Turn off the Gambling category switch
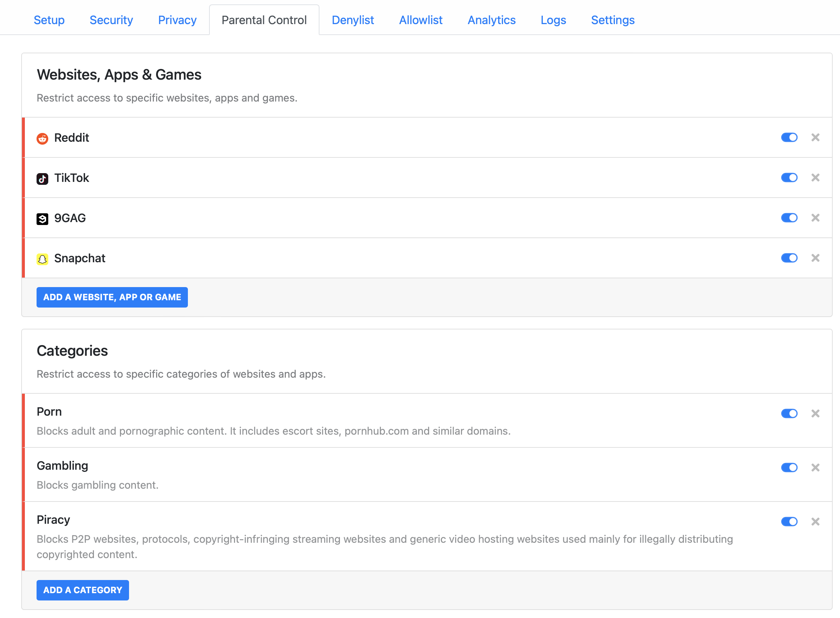Viewport: 840px width, 618px height. [x=789, y=467]
